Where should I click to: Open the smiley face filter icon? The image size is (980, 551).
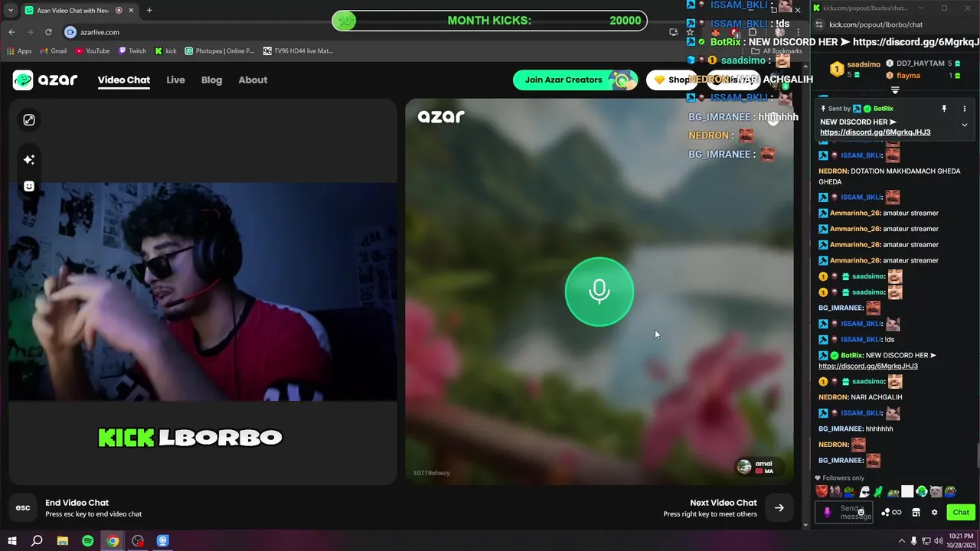(29, 186)
